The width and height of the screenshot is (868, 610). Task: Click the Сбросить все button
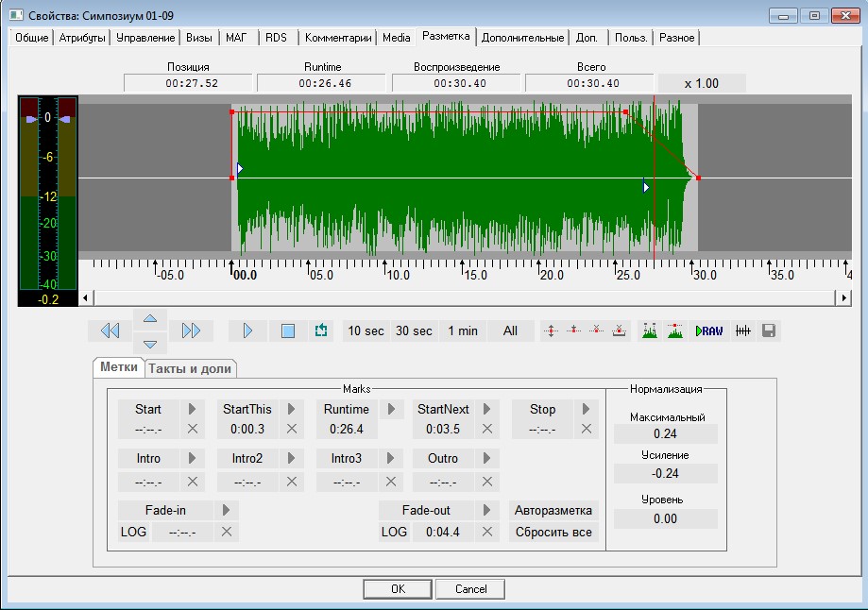pyautogui.click(x=554, y=532)
